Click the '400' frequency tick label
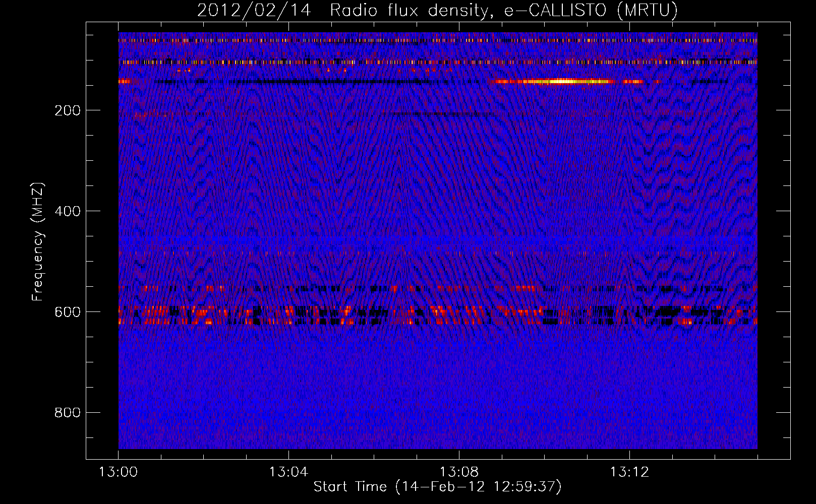The width and height of the screenshot is (816, 504). point(68,211)
